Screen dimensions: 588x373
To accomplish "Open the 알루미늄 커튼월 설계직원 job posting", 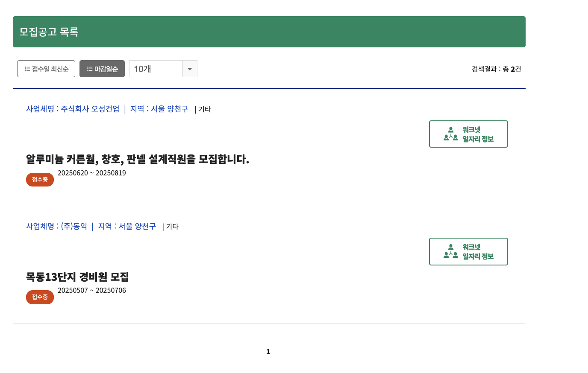I will 138,159.
